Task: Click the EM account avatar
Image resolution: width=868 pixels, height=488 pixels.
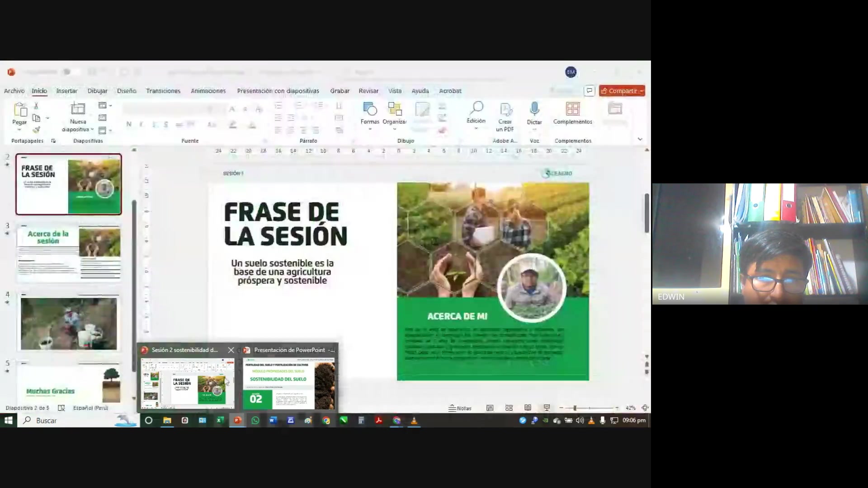Action: tap(571, 72)
